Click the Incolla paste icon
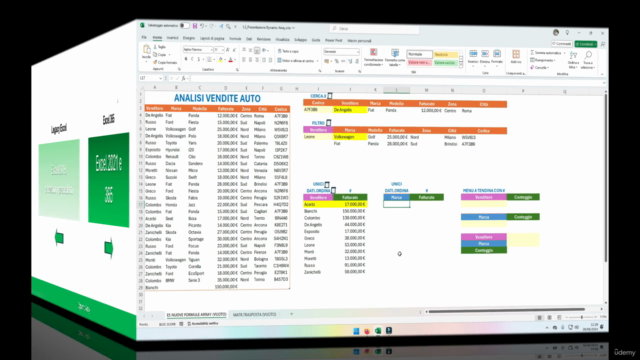 click(x=147, y=50)
